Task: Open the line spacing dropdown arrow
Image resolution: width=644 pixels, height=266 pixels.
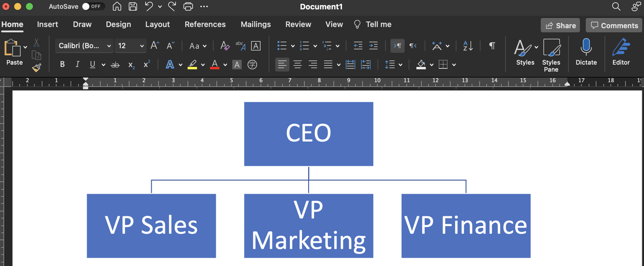Action: 401,65
